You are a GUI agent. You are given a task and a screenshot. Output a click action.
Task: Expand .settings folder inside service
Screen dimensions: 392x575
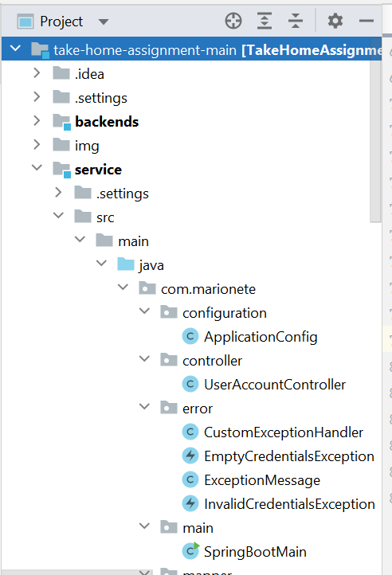[58, 192]
